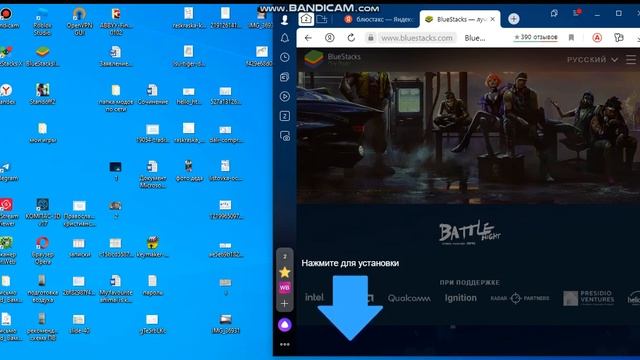Open the pink WB shortcut in sidebar

click(284, 287)
